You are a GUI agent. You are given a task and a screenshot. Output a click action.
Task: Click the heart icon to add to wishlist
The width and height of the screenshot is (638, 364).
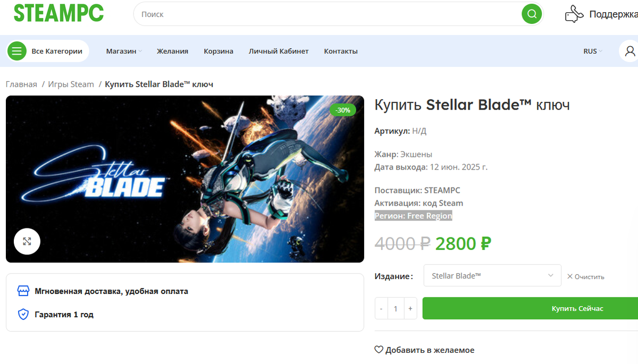tap(379, 350)
